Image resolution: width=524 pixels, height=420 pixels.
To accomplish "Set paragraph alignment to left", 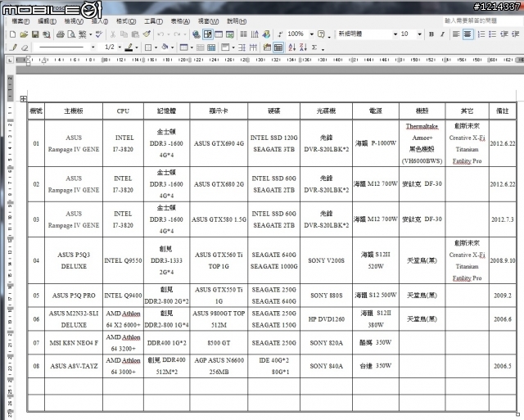I will [x=456, y=34].
